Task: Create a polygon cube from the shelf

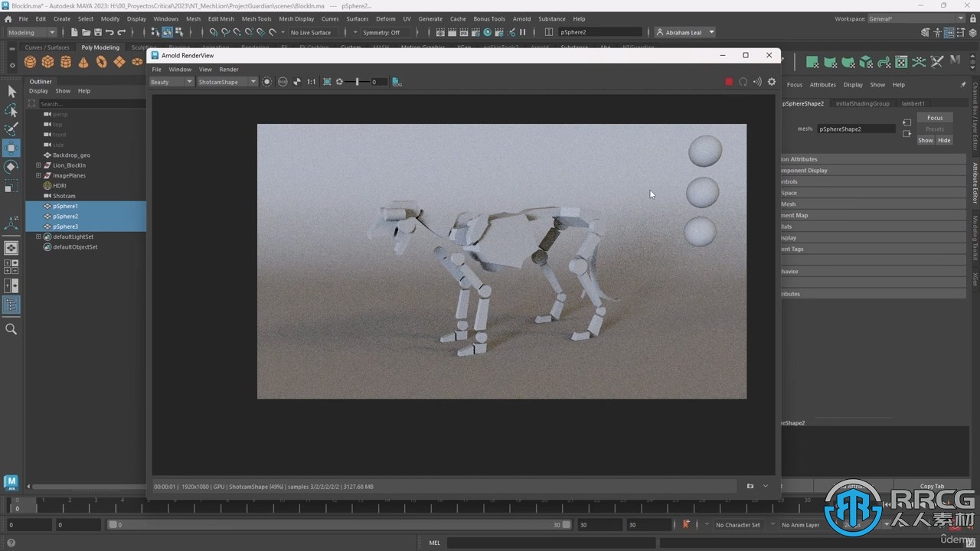Action: point(47,62)
